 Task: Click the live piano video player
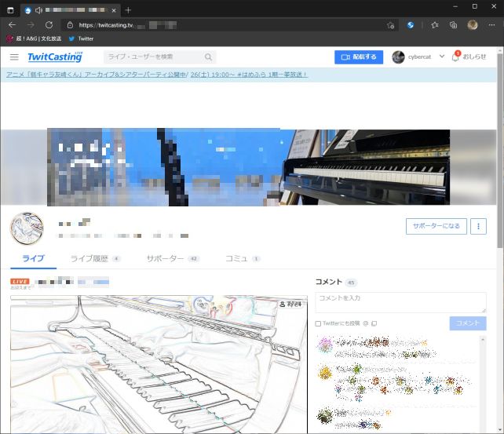coord(159,364)
